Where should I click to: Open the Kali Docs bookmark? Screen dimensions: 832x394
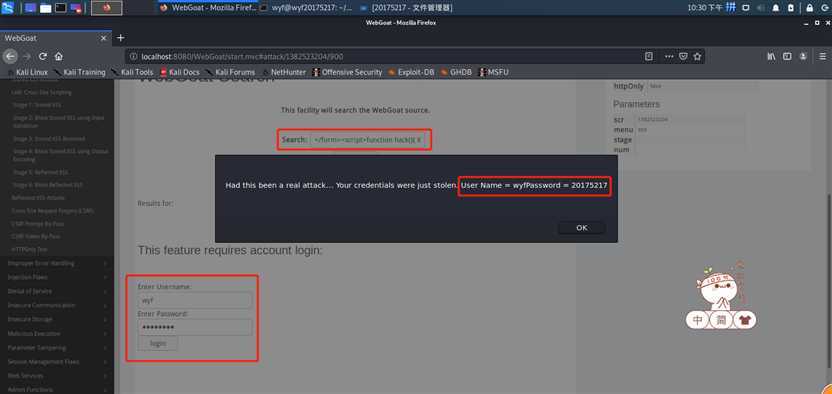coord(180,72)
